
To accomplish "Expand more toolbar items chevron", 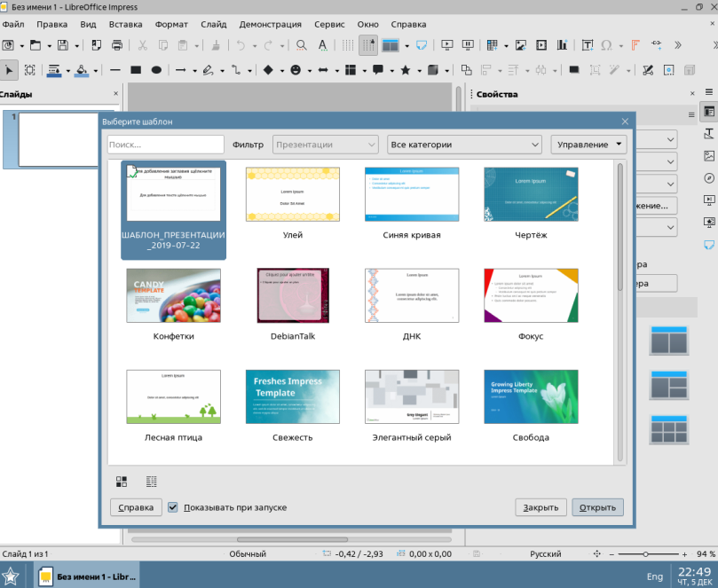I will coord(678,45).
